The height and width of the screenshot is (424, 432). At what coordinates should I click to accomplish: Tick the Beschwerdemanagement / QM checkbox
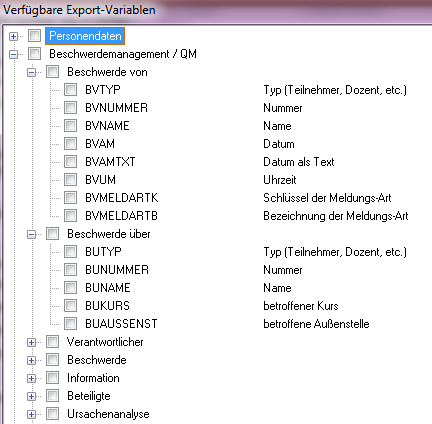[35, 54]
